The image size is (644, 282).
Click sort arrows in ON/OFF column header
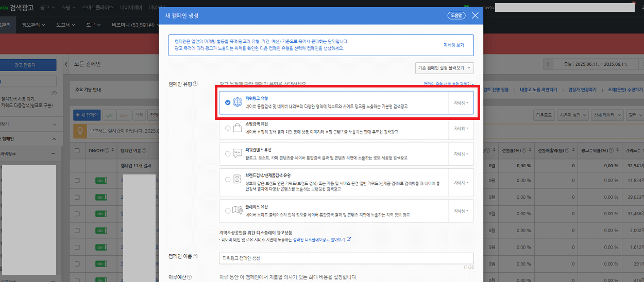(112, 151)
